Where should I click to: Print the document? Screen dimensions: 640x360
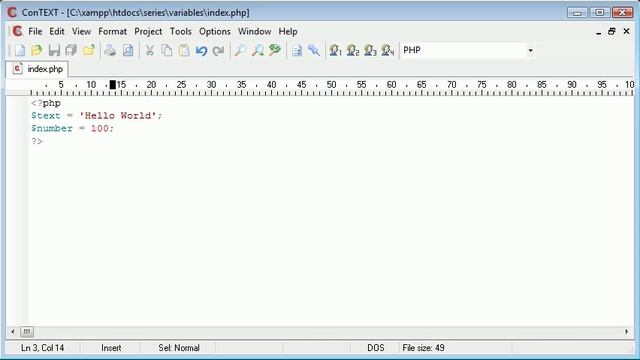click(x=110, y=50)
